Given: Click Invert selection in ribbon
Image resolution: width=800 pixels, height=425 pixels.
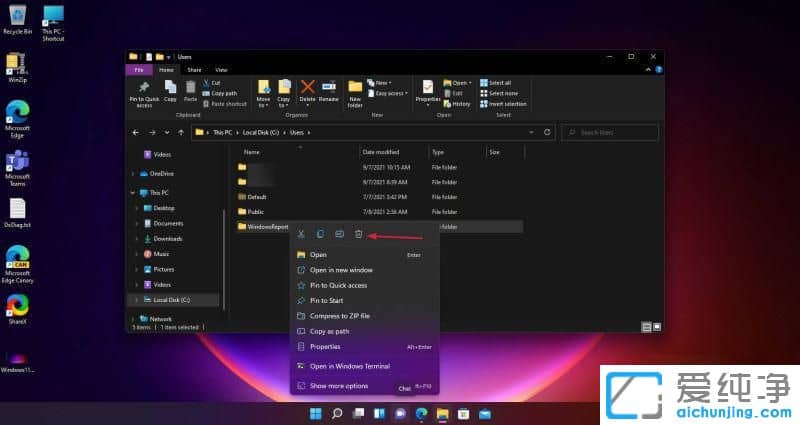Looking at the screenshot, I should (503, 104).
